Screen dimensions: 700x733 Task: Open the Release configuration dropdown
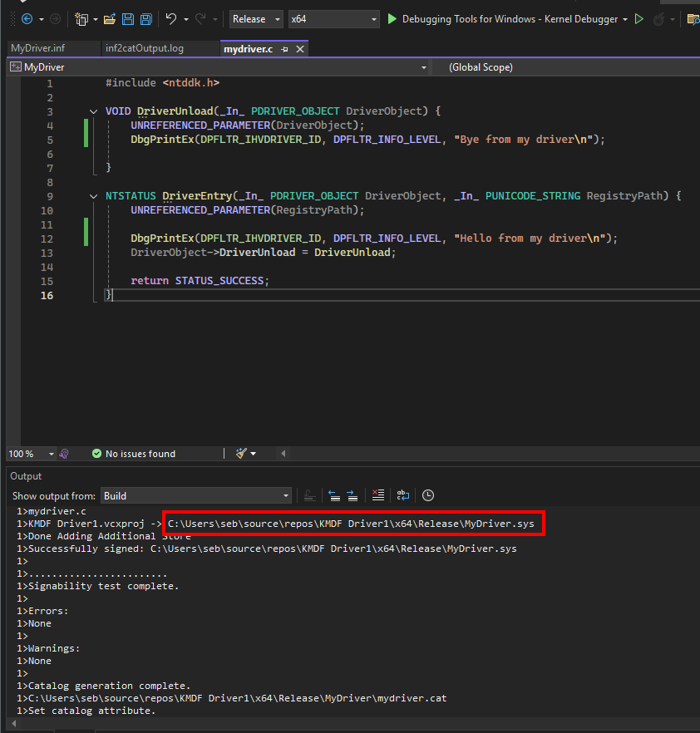(x=256, y=18)
